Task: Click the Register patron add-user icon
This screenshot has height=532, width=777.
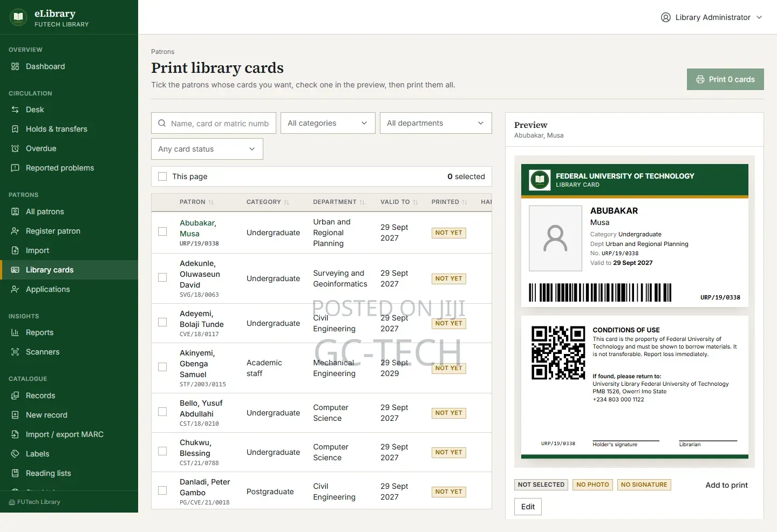Action: pyautogui.click(x=15, y=231)
